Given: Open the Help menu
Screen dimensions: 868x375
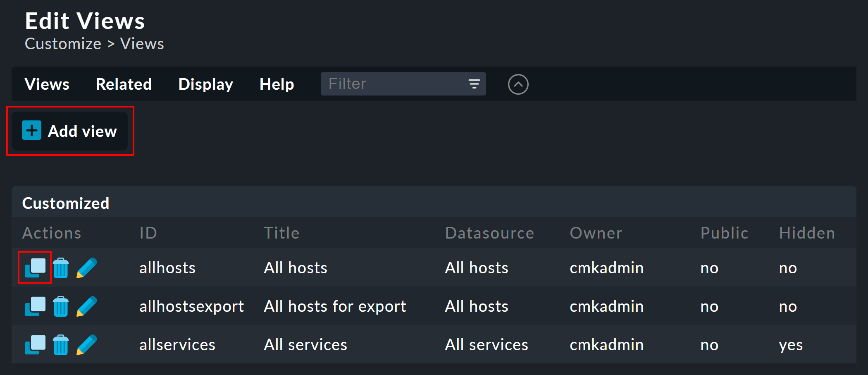Looking at the screenshot, I should pos(277,84).
